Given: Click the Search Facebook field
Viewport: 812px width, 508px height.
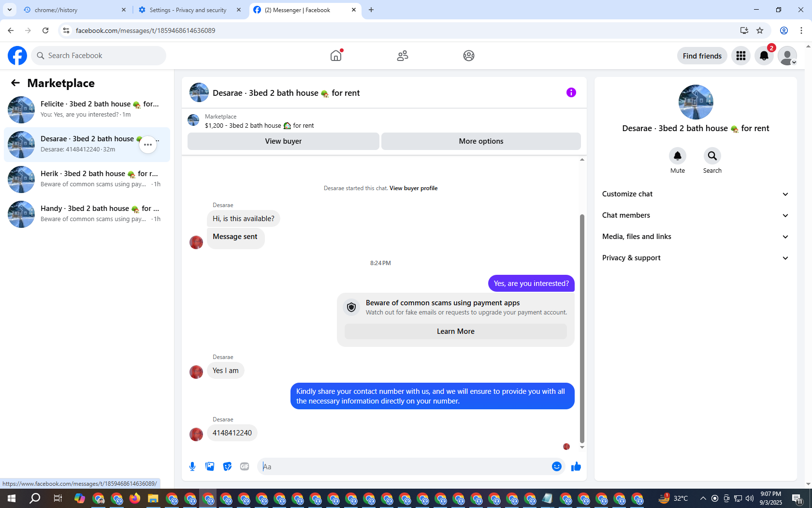Looking at the screenshot, I should pyautogui.click(x=99, y=56).
